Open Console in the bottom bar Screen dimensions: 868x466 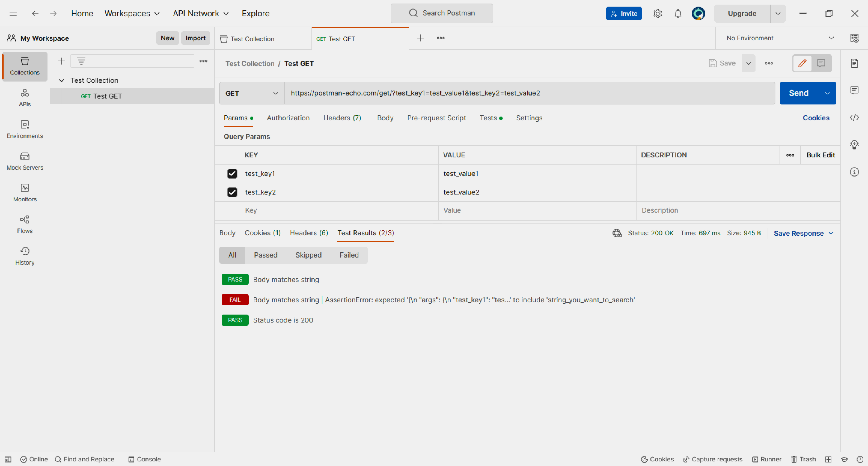pyautogui.click(x=145, y=459)
